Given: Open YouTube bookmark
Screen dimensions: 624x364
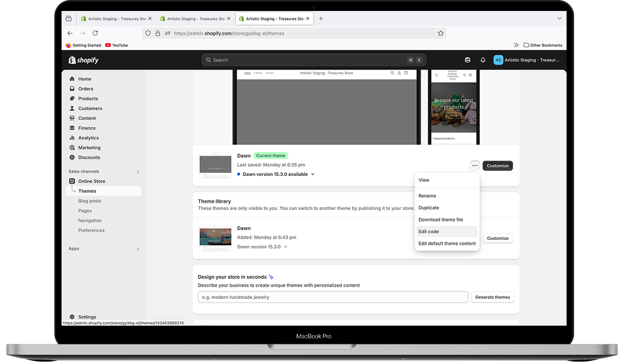Looking at the screenshot, I should [x=116, y=45].
